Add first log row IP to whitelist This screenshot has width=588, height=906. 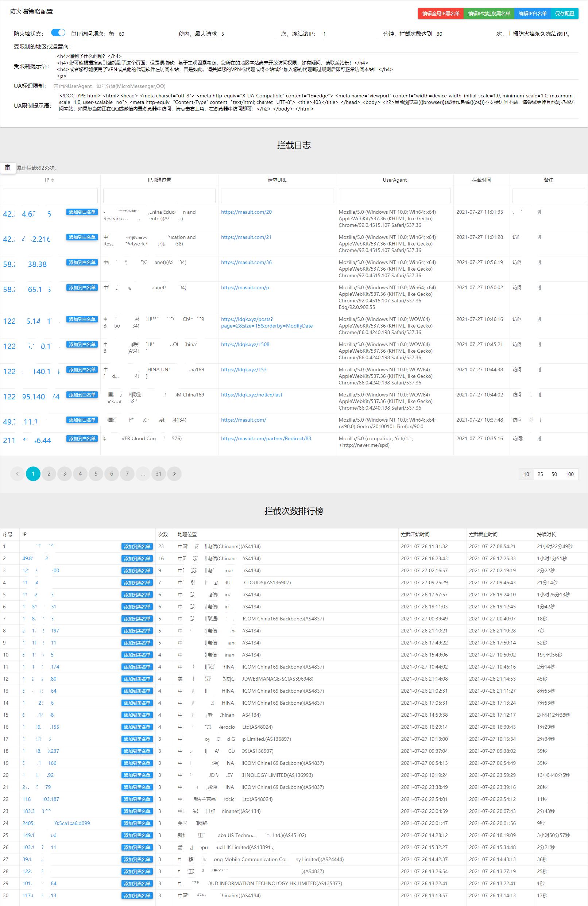pyautogui.click(x=82, y=212)
